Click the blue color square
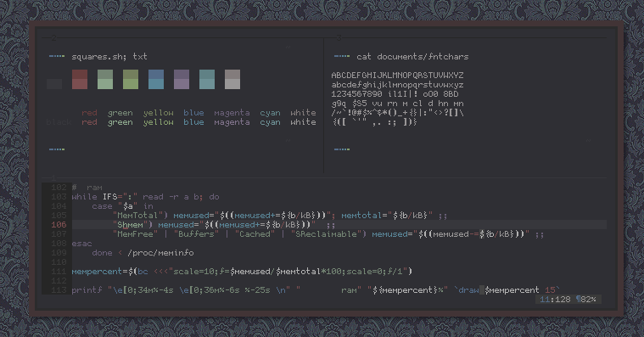 [156, 79]
